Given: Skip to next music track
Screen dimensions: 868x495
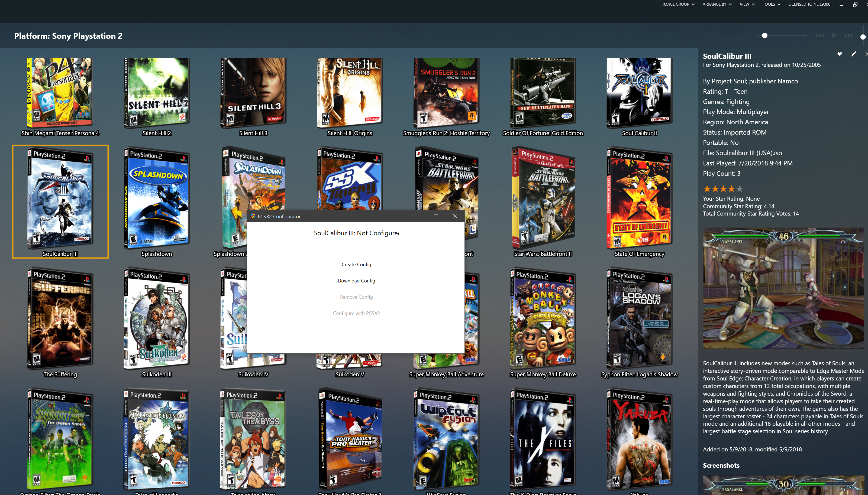Looking at the screenshot, I should 848,36.
